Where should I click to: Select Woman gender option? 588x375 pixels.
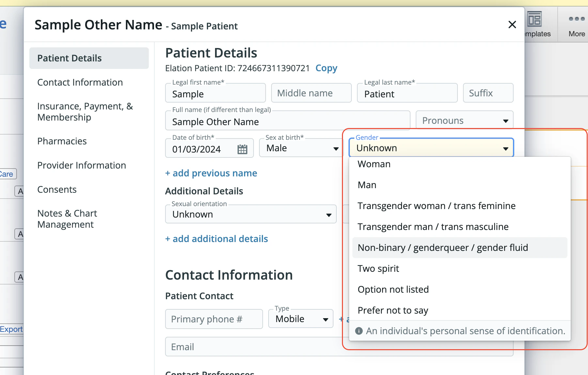[x=460, y=164]
